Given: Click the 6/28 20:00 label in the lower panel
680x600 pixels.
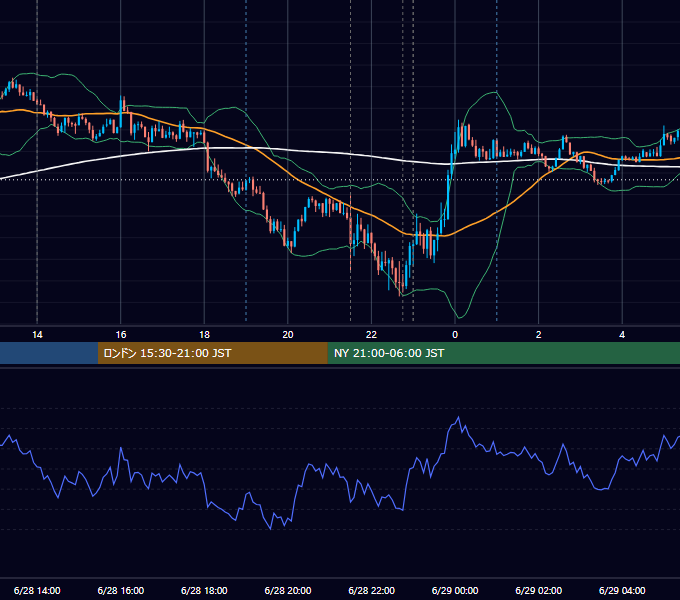Looking at the screenshot, I should tap(288, 590).
